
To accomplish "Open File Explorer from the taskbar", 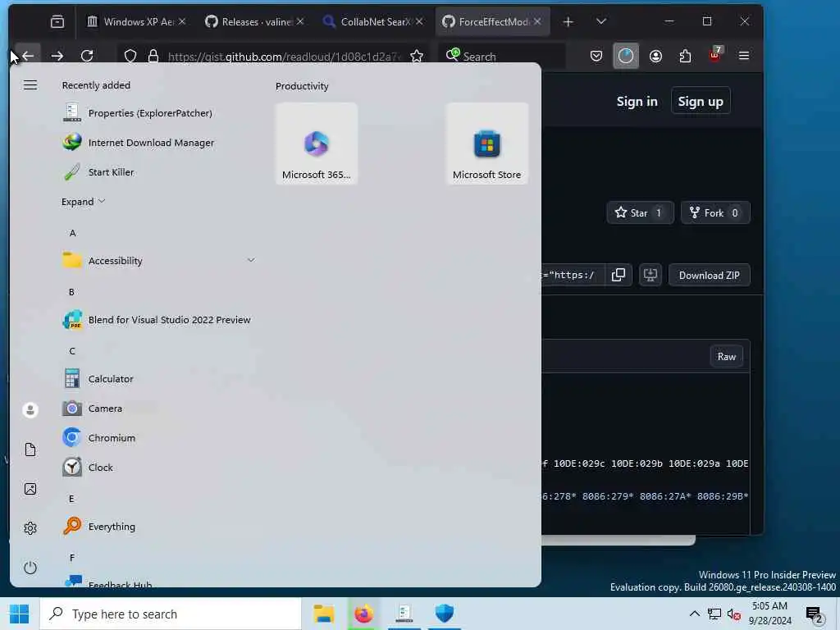I will click(x=323, y=614).
